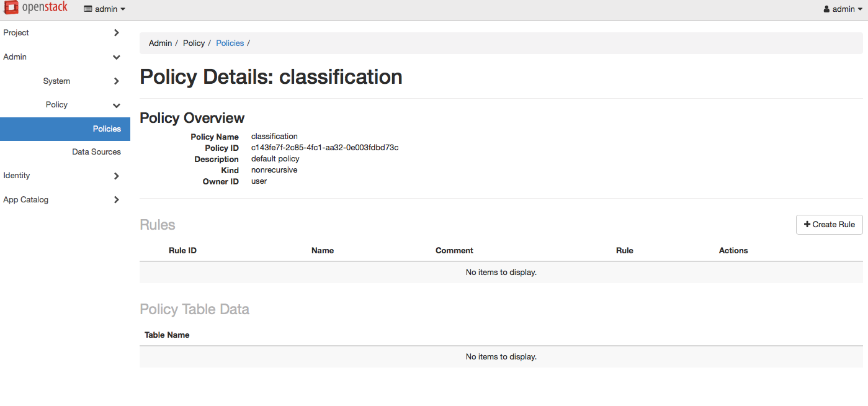This screenshot has width=868, height=406.
Task: Expand the App Catalog chevron
Action: [x=116, y=200]
